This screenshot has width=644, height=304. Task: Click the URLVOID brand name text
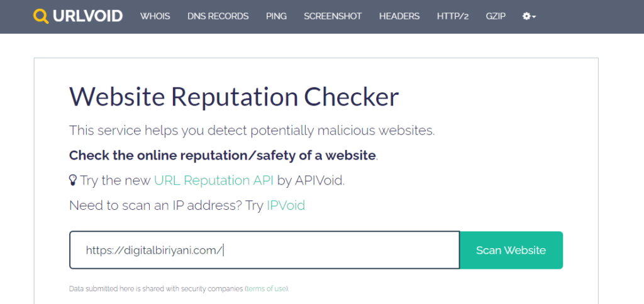(87, 16)
